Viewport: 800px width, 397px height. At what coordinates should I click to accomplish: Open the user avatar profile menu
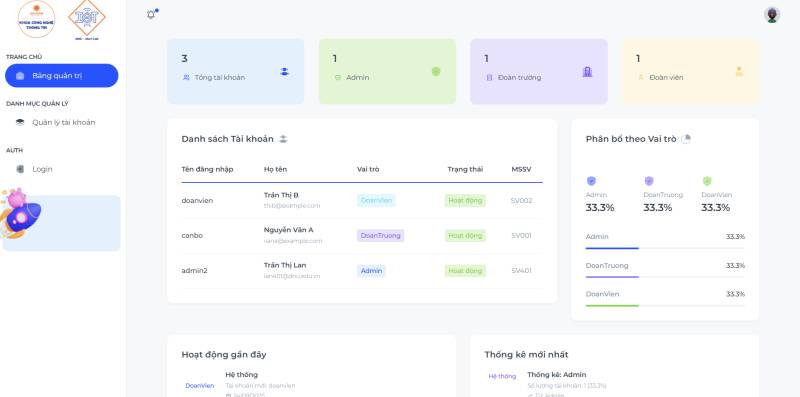coord(772,15)
